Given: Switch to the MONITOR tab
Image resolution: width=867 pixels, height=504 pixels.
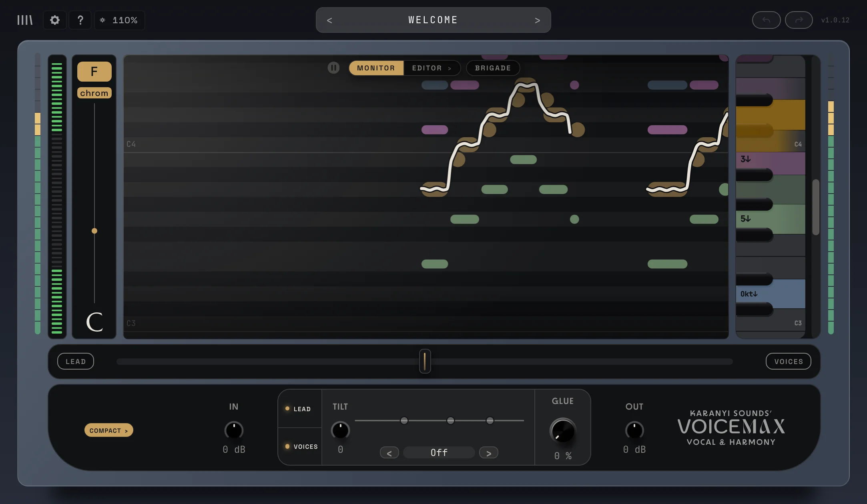Looking at the screenshot, I should 376,68.
